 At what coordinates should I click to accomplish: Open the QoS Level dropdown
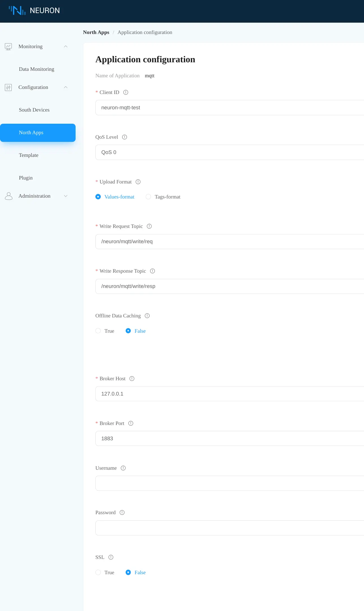point(230,152)
